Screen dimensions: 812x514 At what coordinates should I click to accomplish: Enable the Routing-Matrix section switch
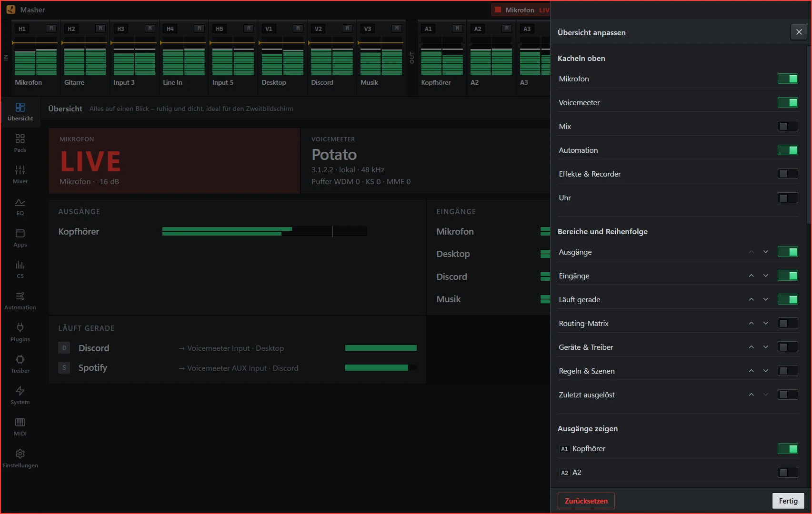[x=788, y=323]
